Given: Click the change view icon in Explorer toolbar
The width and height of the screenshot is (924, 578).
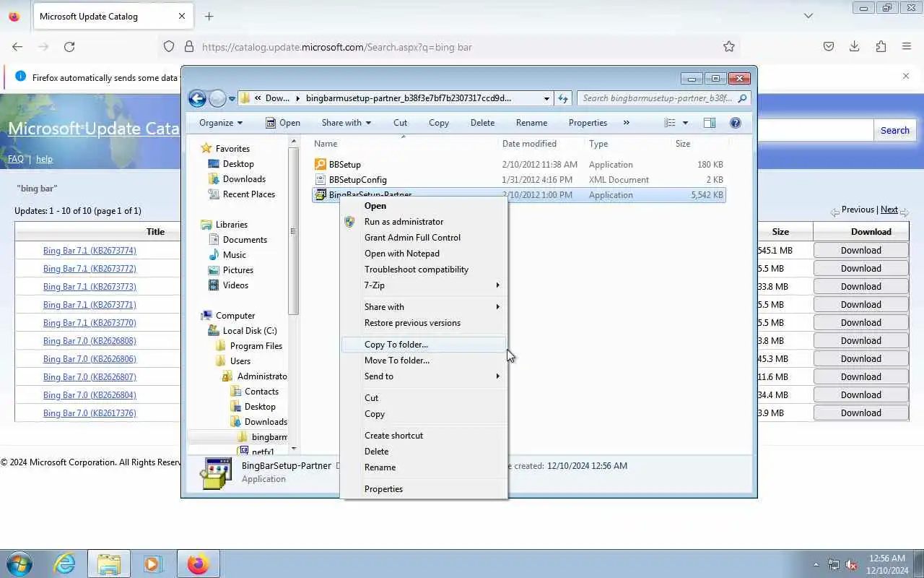Looking at the screenshot, I should point(670,123).
